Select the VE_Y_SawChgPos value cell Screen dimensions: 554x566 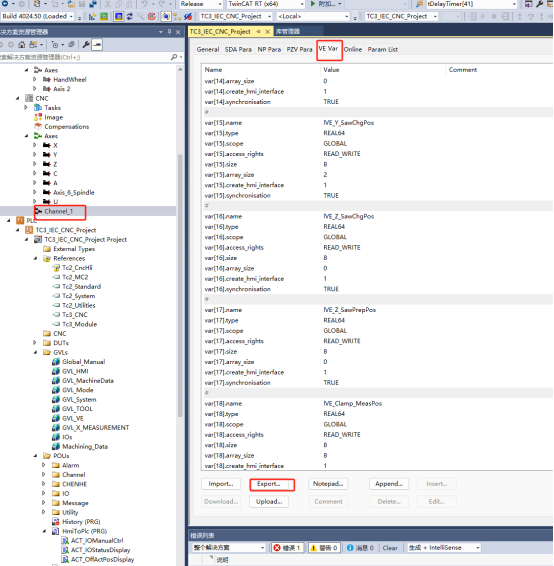tap(349, 123)
